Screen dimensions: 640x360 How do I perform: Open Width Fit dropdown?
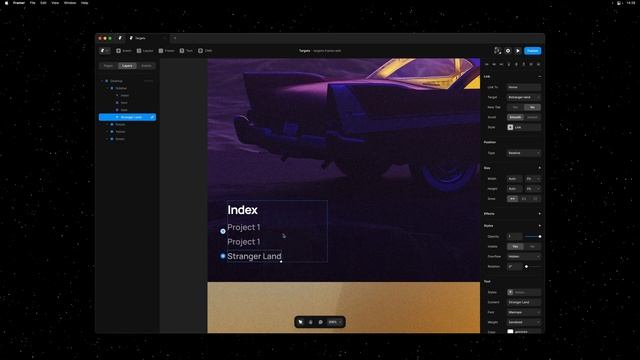533,179
